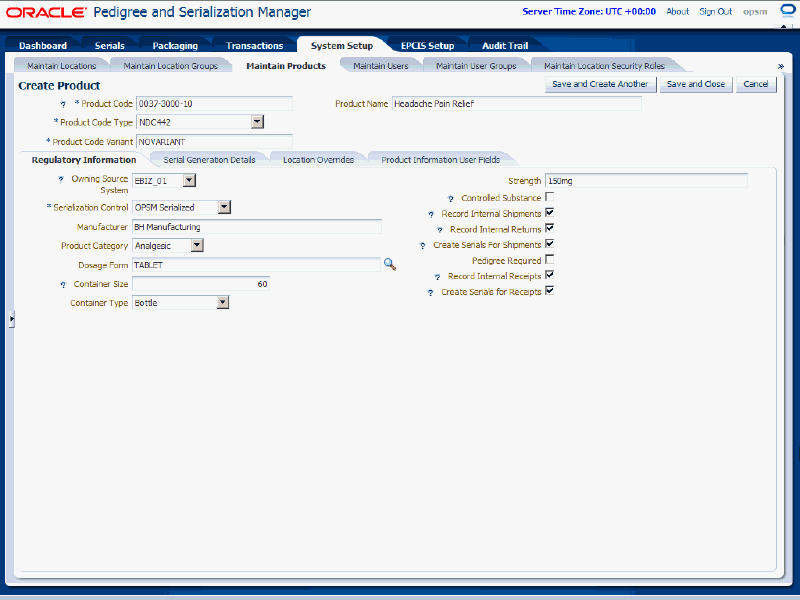Open the Serials tab
The width and height of the screenshot is (800, 600).
coord(110,45)
